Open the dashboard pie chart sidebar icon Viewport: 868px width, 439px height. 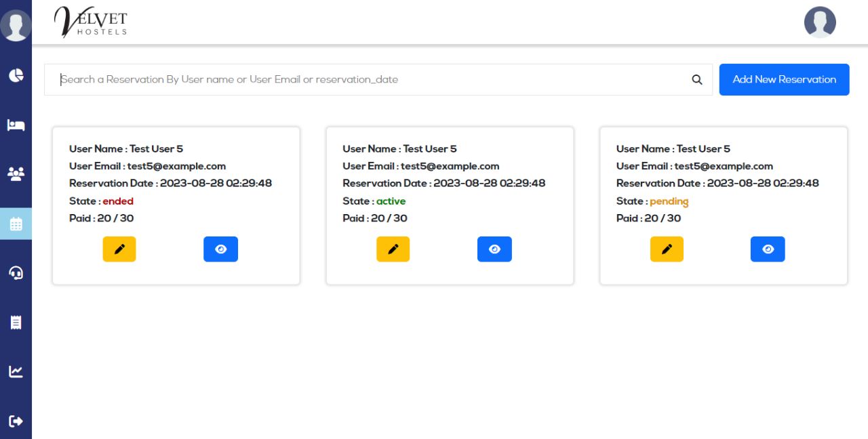pyautogui.click(x=16, y=75)
